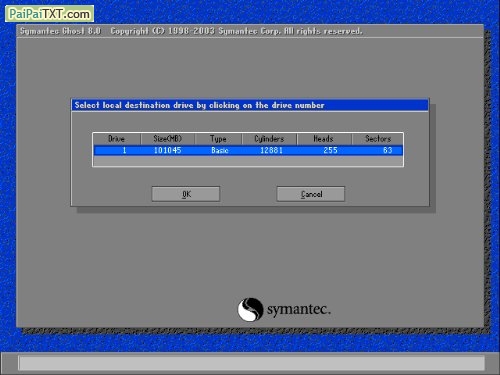Click the Size(MB) column header
The height and width of the screenshot is (375, 500).
(x=168, y=139)
